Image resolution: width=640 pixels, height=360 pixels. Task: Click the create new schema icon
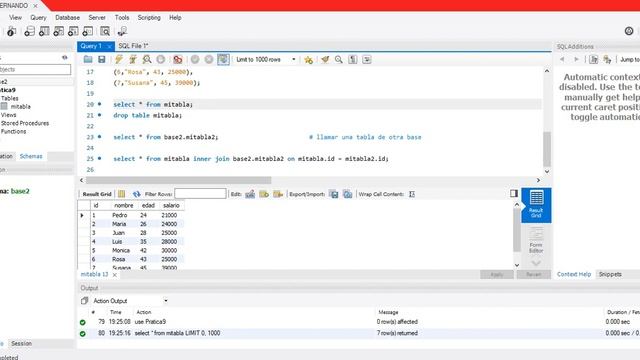tap(29, 31)
